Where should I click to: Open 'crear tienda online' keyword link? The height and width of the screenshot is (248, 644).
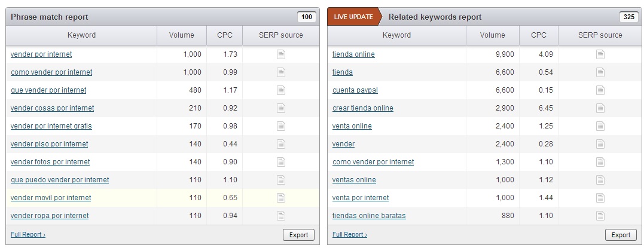pos(362,108)
